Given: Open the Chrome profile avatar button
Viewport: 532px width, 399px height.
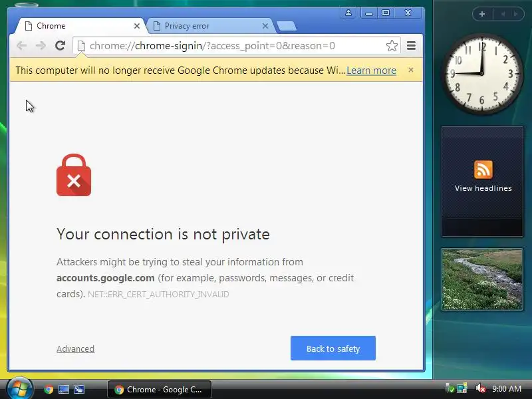Looking at the screenshot, I should tap(348, 13).
